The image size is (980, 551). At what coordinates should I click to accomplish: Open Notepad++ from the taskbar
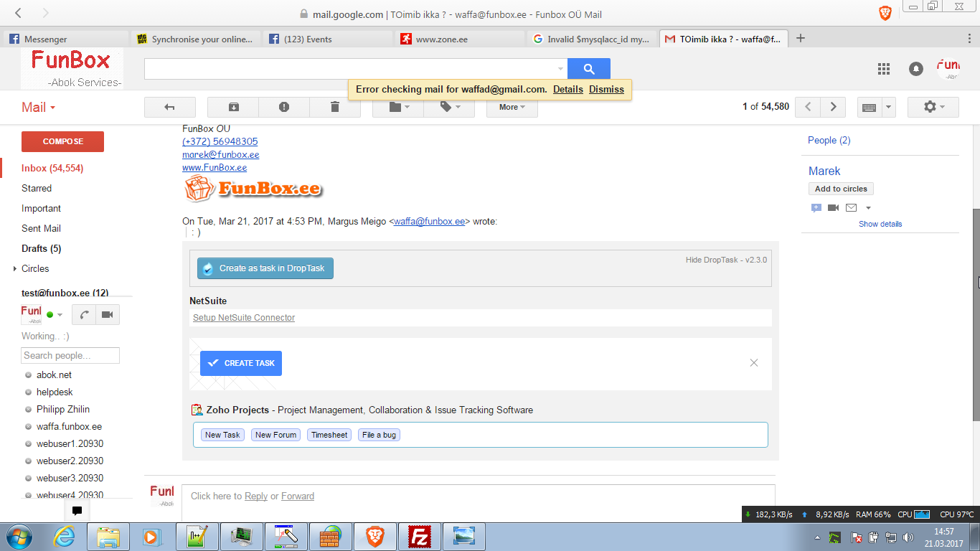point(197,537)
